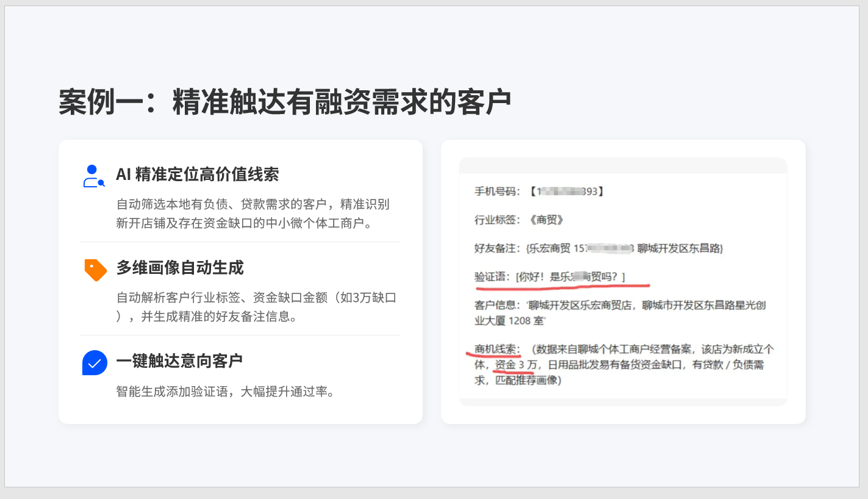Click the 一键触达意向客户 heading
868x499 pixels.
click(179, 361)
